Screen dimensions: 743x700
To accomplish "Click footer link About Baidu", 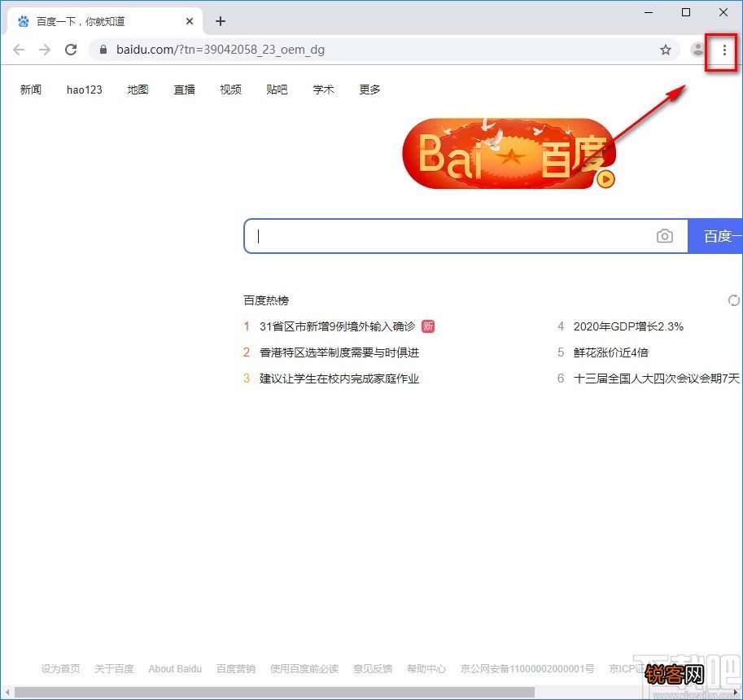I will pos(175,669).
